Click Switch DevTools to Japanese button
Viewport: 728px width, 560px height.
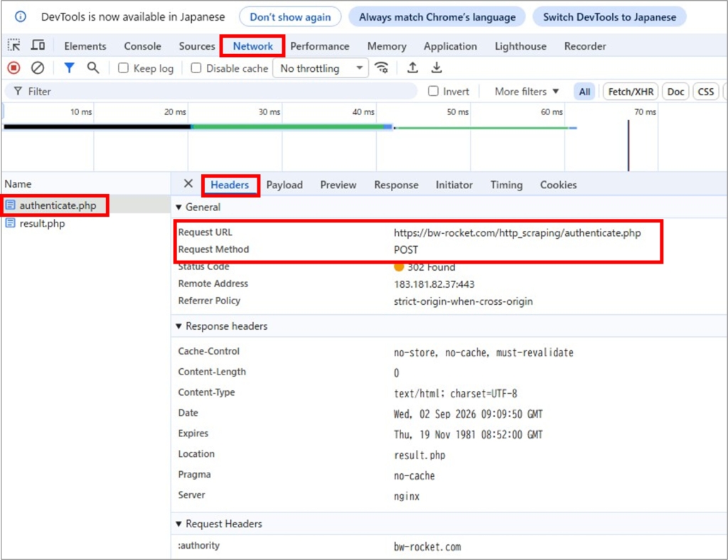click(609, 17)
